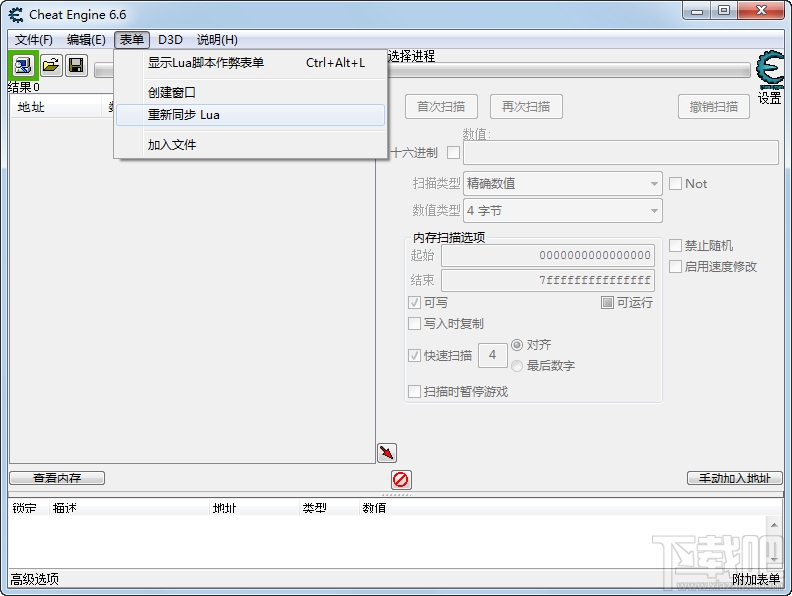
Task: Click the red clear address list icon
Action: click(x=401, y=479)
